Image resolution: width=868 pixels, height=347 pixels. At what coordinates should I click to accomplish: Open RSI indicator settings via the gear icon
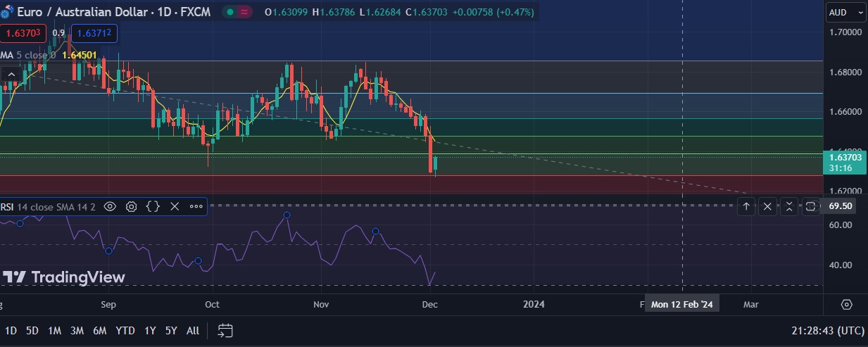click(x=131, y=206)
